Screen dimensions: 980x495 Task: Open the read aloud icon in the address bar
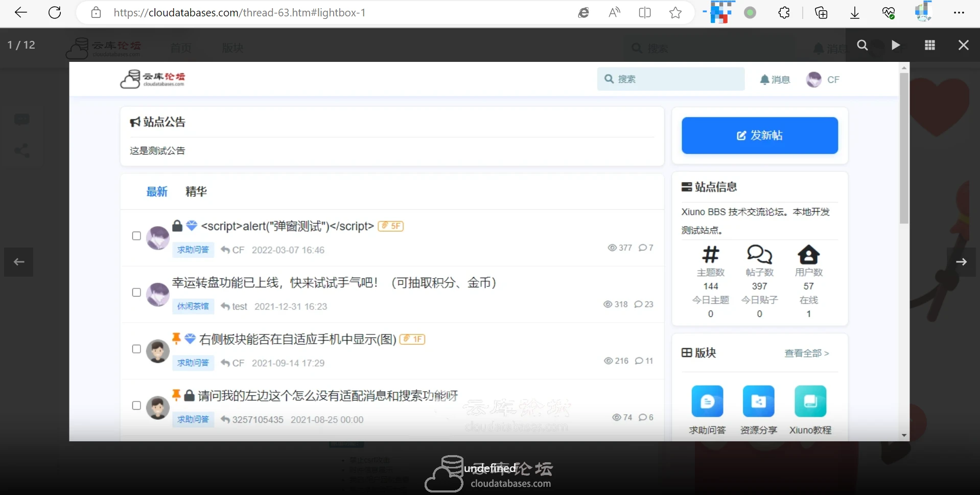point(614,13)
